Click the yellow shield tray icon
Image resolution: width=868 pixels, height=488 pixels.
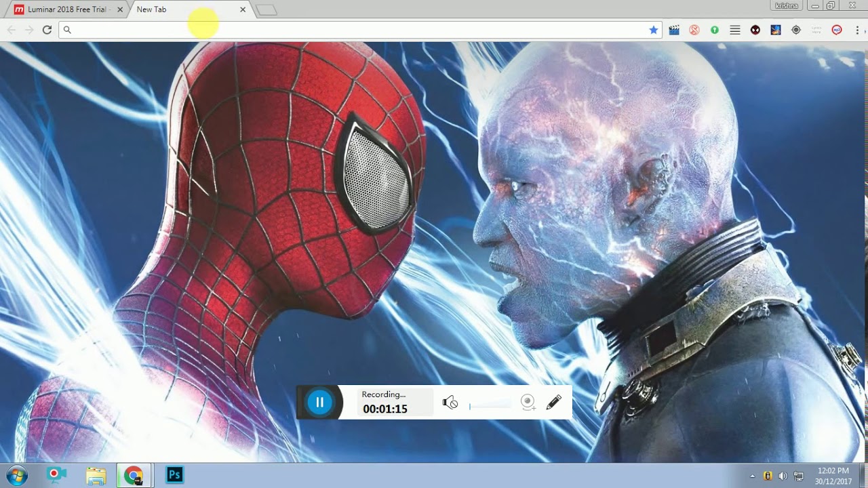[x=768, y=476]
